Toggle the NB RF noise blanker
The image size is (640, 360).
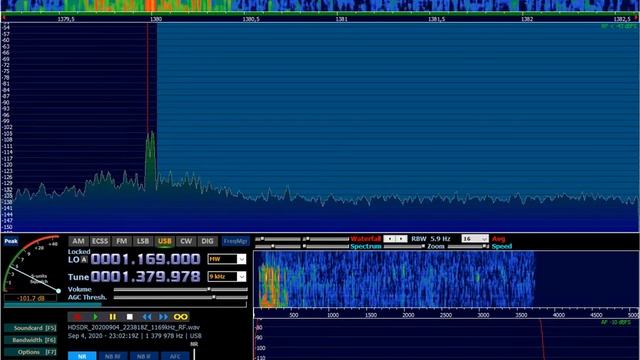[x=113, y=356]
